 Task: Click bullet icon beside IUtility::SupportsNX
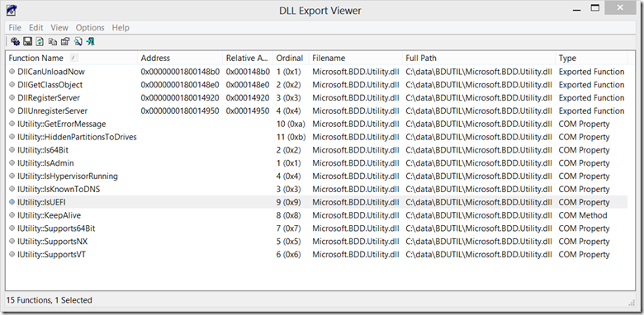pos(12,241)
